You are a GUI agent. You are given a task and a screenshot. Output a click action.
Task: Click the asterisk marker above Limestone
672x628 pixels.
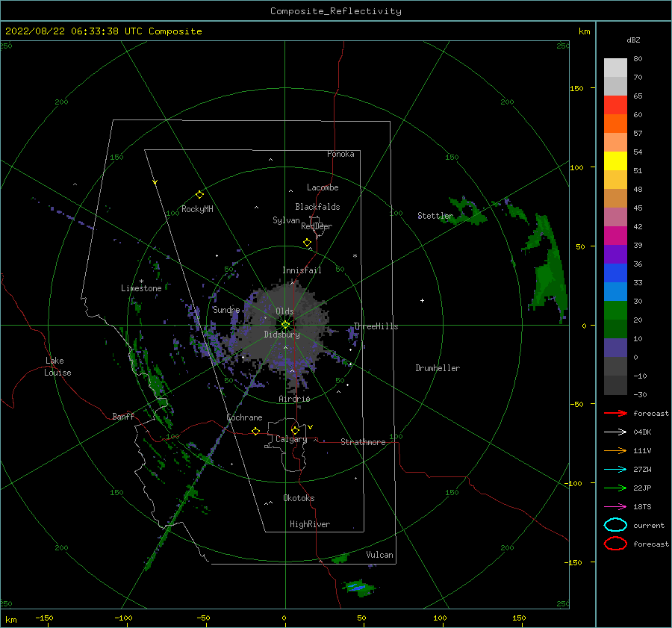coord(141,282)
